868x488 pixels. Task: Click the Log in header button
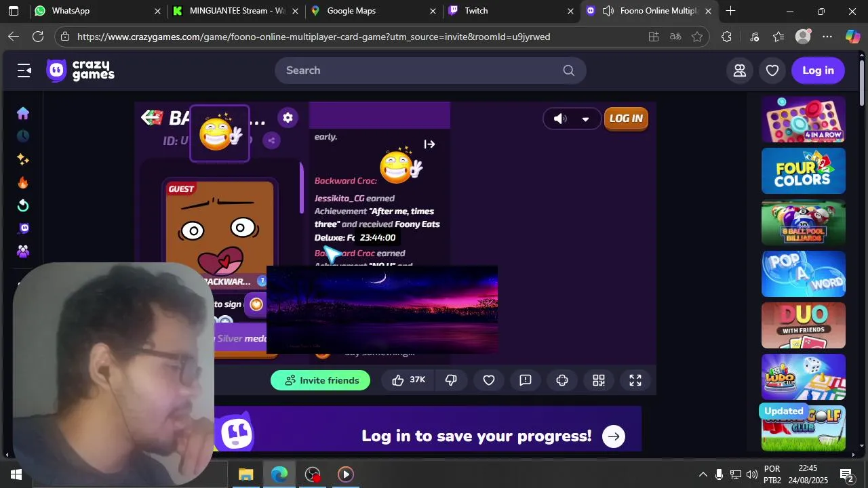818,70
